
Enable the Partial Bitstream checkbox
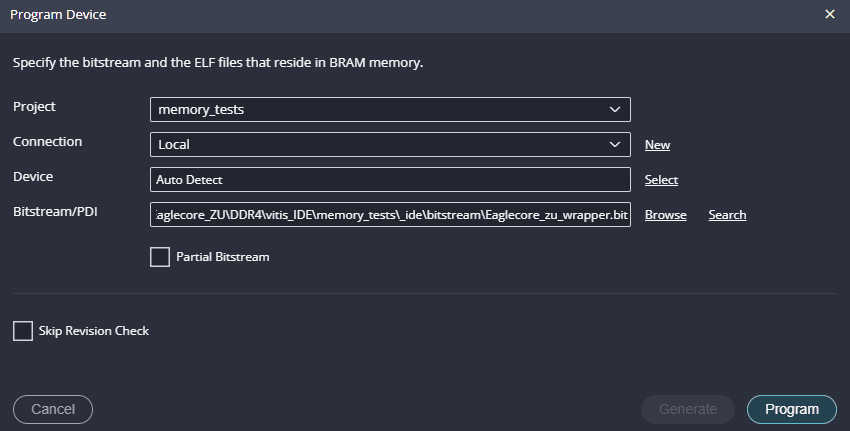160,257
